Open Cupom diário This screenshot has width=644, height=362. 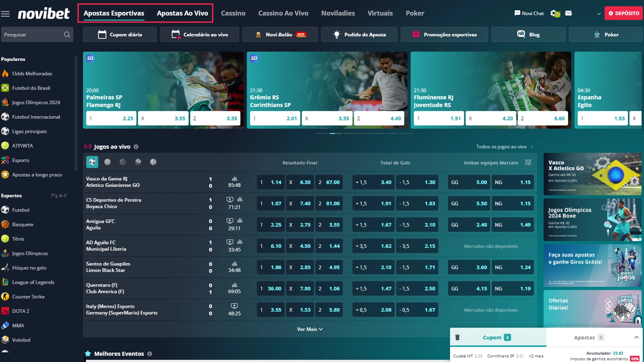click(x=120, y=35)
